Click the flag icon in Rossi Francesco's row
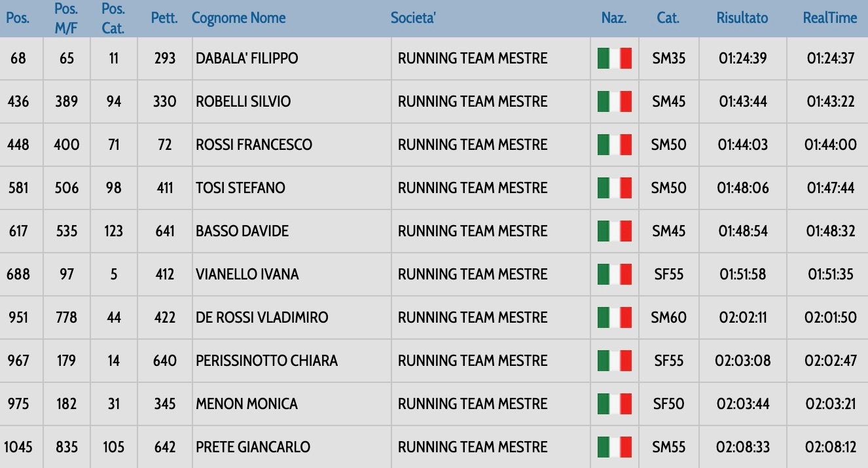868x468 pixels. pyautogui.click(x=614, y=145)
